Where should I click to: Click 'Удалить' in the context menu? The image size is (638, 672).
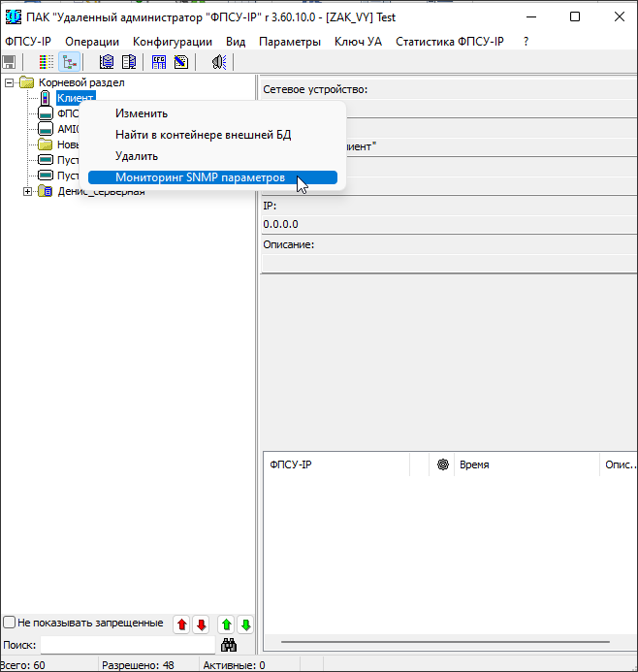(x=137, y=156)
